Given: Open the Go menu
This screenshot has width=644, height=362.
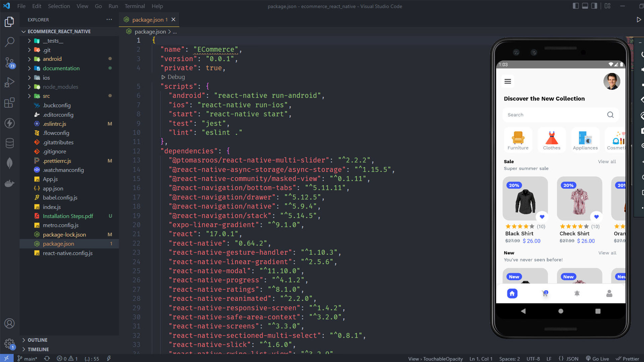Looking at the screenshot, I should click(x=98, y=6).
